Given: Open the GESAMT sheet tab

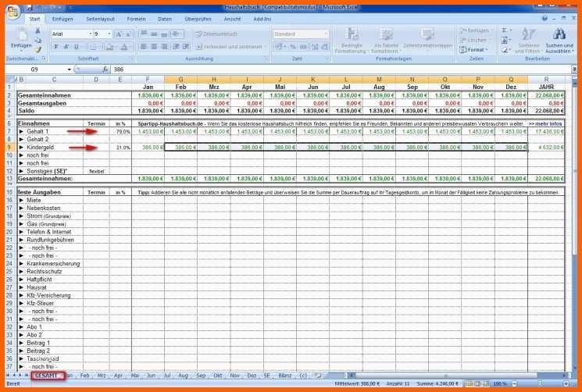Looking at the screenshot, I should click(48, 376).
